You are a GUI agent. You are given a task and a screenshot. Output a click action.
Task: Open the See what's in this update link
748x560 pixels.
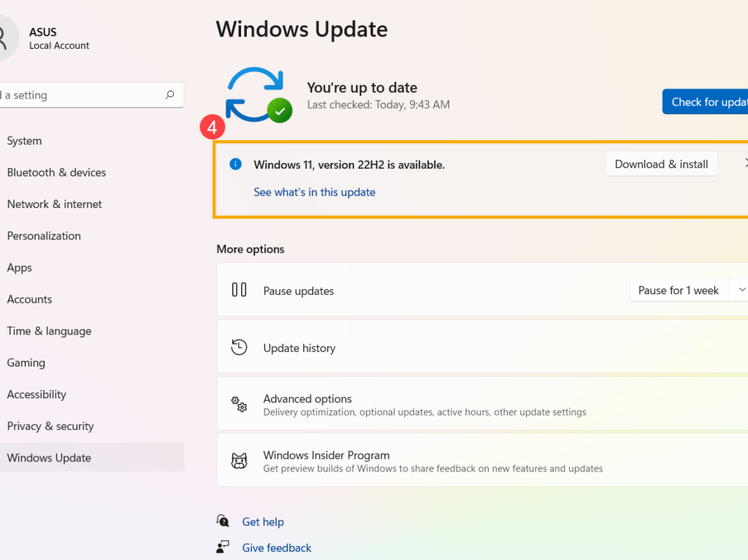[314, 192]
